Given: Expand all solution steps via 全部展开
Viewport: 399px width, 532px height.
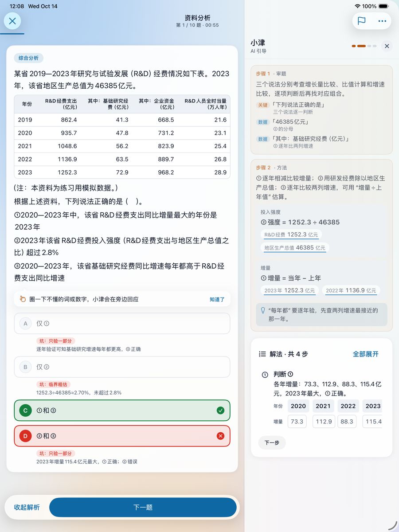Looking at the screenshot, I should [366, 354].
